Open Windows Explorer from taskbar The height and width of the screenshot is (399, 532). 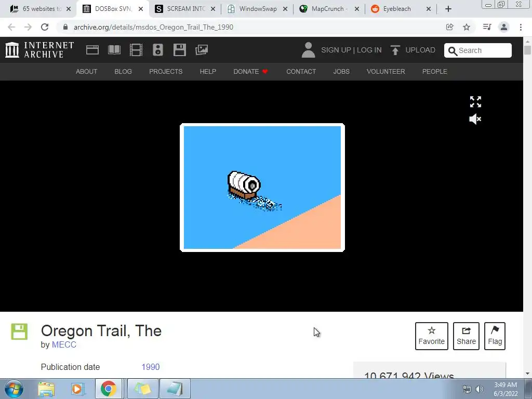(x=46, y=389)
